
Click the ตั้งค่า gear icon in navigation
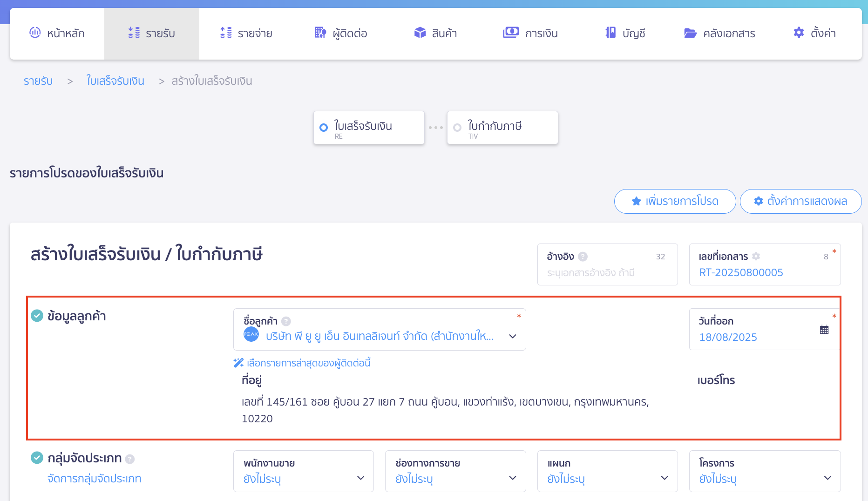point(799,33)
